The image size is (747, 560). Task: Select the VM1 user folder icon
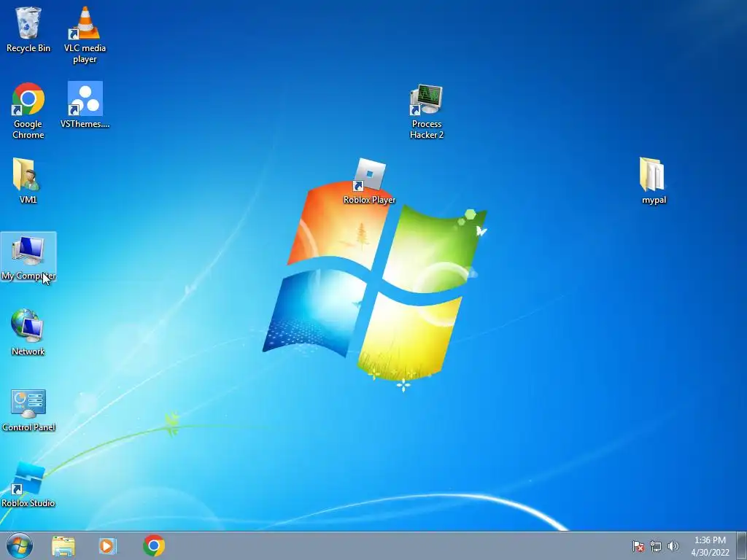pos(28,181)
